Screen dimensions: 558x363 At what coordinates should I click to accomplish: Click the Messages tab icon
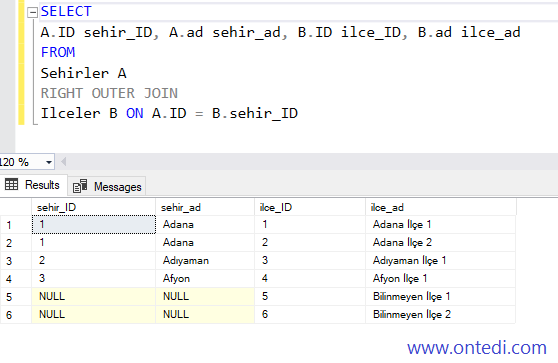(80, 186)
